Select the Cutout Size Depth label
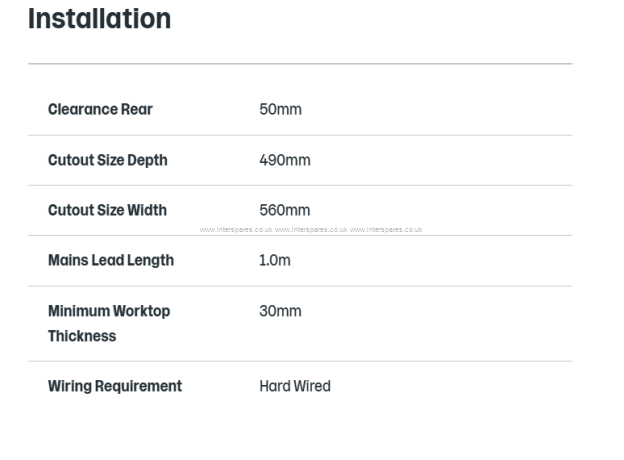624x460 pixels. (108, 160)
